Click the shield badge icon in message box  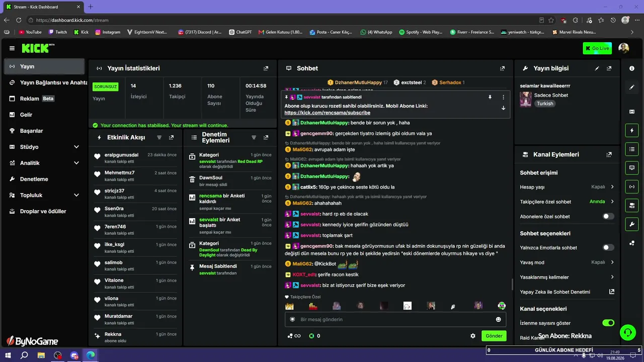tap(292, 319)
